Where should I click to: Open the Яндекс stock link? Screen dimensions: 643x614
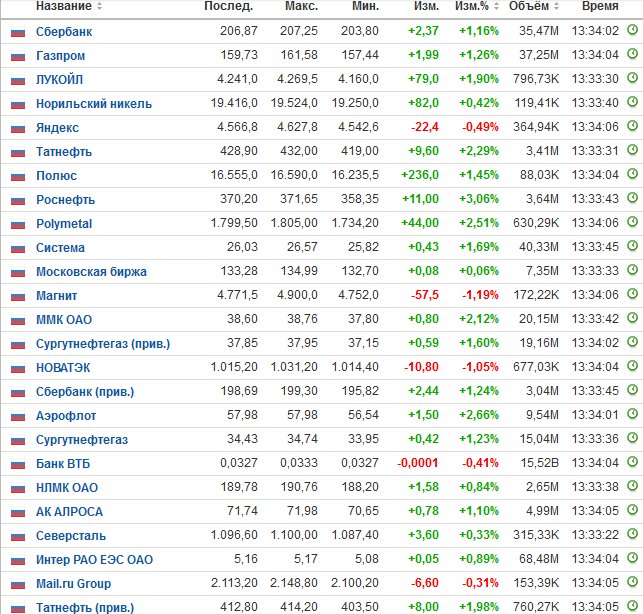[x=57, y=128]
